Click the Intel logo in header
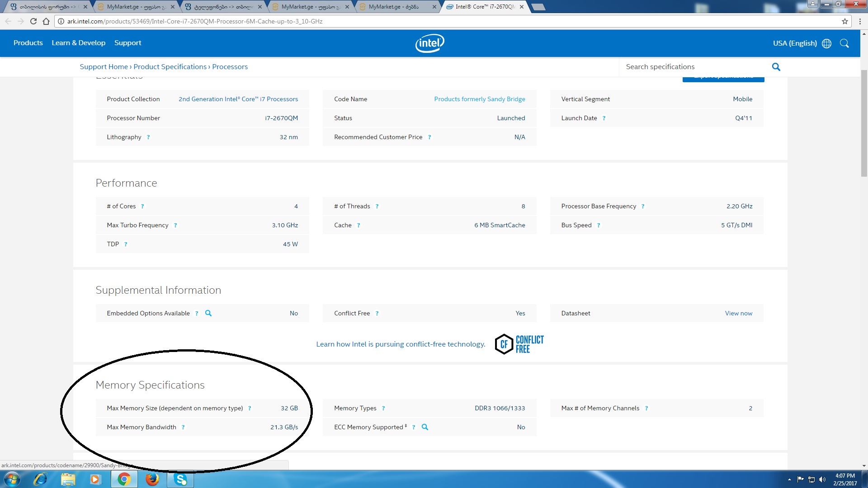This screenshot has height=488, width=868. point(429,43)
